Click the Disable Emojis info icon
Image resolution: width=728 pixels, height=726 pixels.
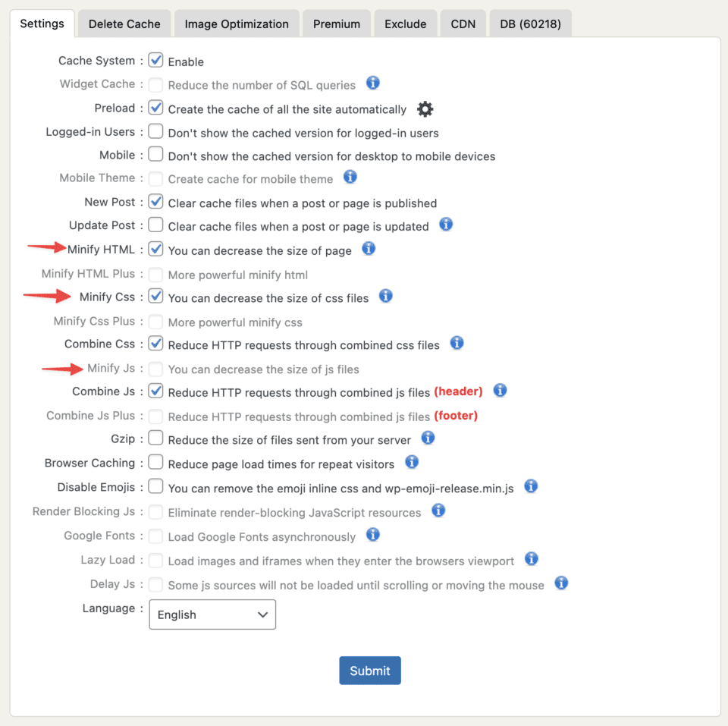click(531, 486)
